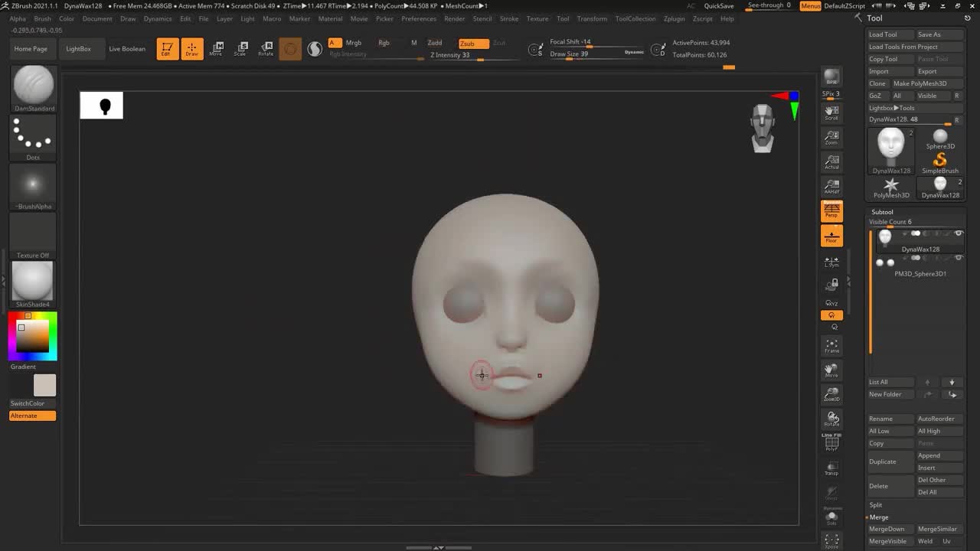Open the Render menu
Image resolution: width=980 pixels, height=551 pixels.
click(x=455, y=18)
